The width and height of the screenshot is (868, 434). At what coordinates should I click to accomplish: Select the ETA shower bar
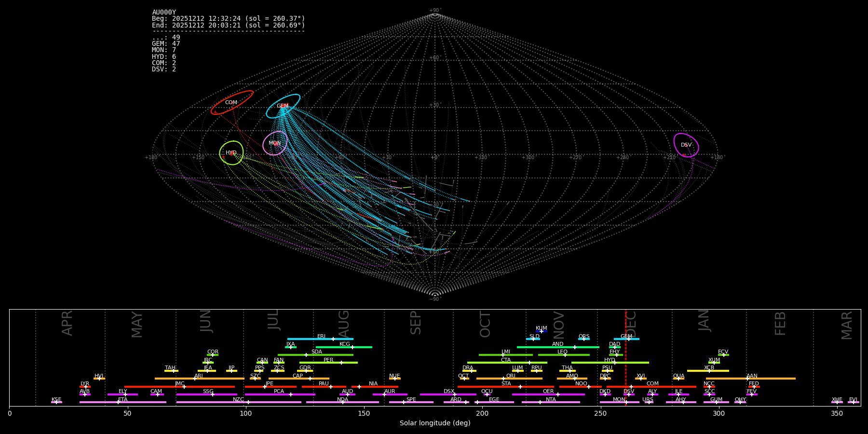tap(123, 402)
